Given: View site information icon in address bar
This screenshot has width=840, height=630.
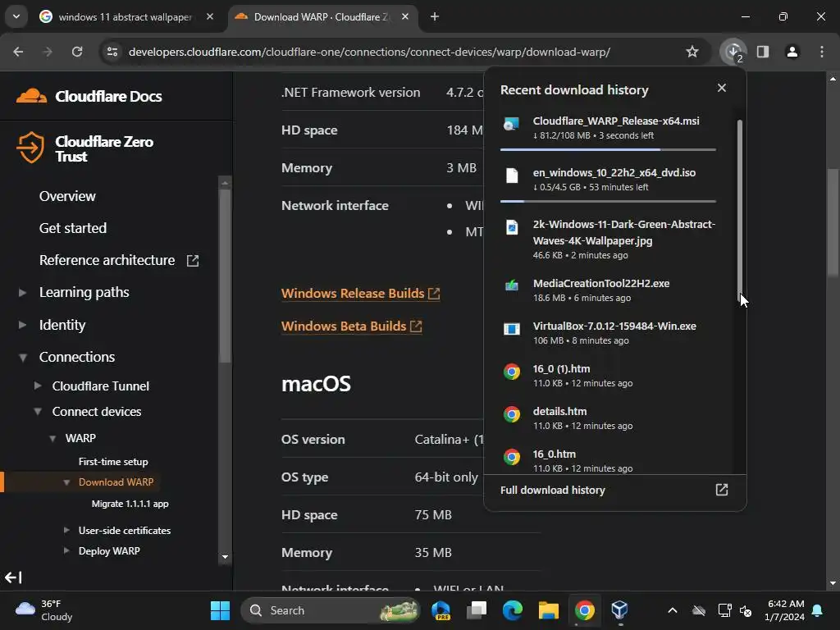Looking at the screenshot, I should [112, 52].
